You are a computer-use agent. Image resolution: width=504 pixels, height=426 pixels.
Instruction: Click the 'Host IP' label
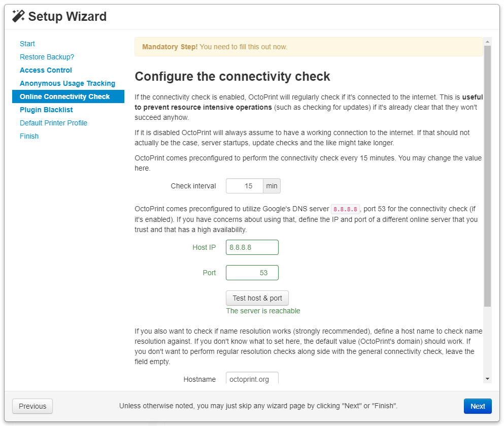204,247
